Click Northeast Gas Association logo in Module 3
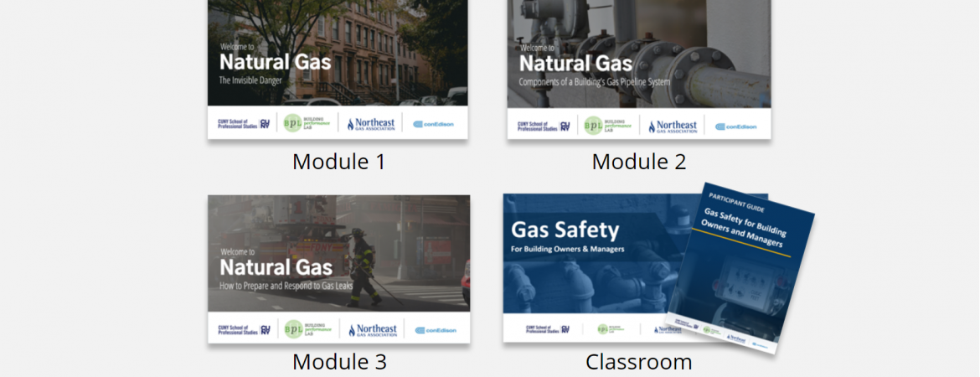Image resolution: width=980 pixels, height=377 pixels. (x=371, y=330)
